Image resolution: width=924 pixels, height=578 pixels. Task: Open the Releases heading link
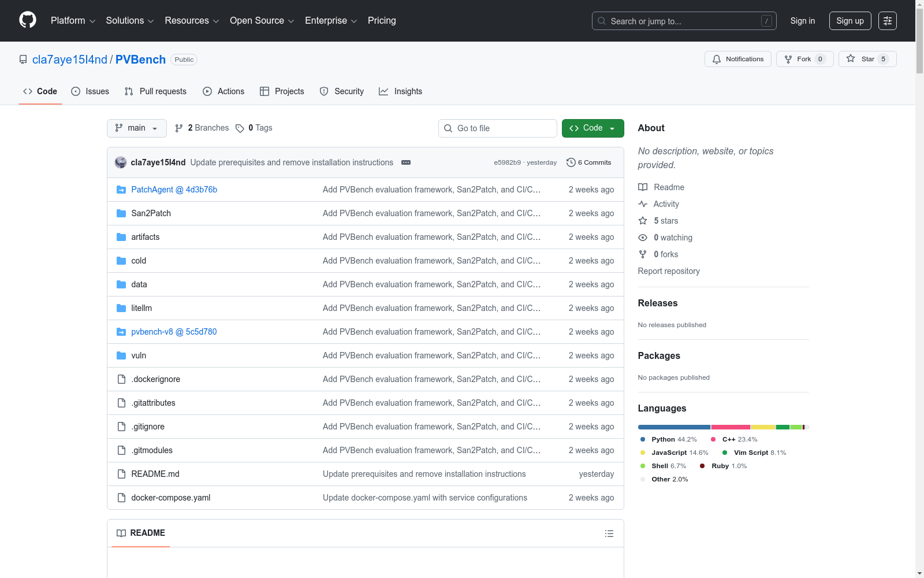tap(658, 303)
